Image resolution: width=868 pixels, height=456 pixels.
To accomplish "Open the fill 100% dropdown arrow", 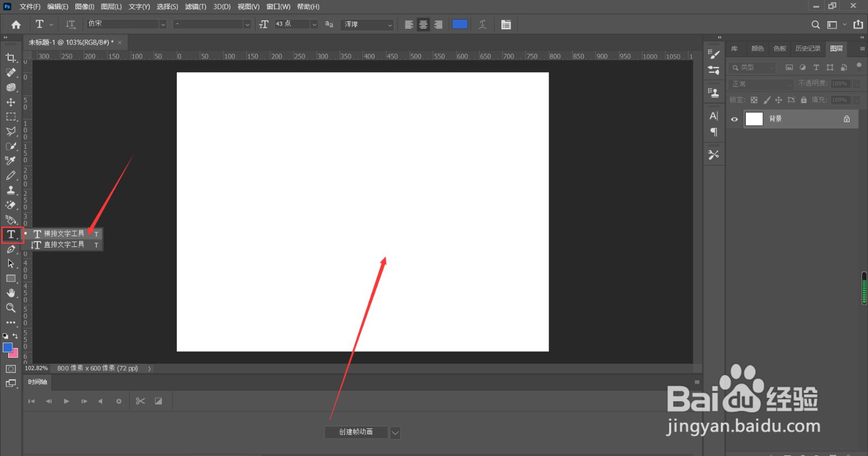I will coord(857,100).
